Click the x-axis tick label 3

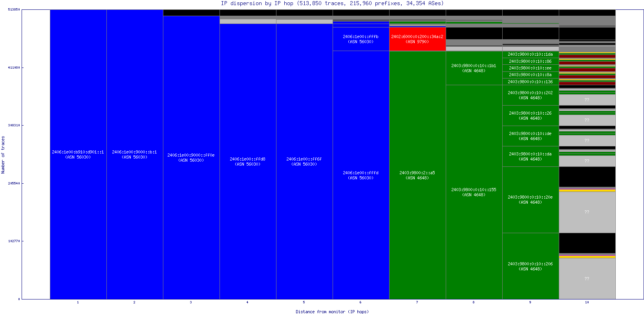(191, 302)
